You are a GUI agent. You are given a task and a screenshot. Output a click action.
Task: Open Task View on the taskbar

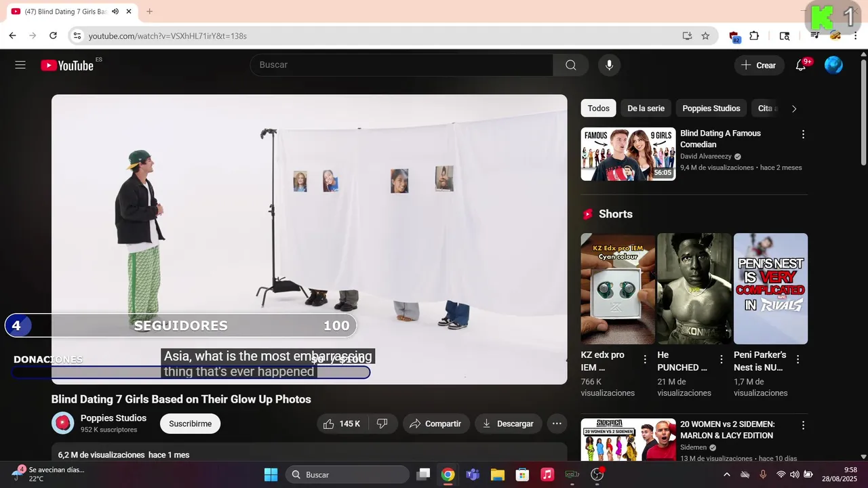[423, 474]
